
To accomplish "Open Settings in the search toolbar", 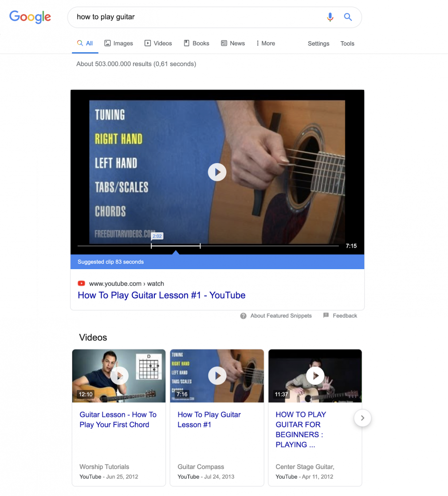I will coord(318,43).
